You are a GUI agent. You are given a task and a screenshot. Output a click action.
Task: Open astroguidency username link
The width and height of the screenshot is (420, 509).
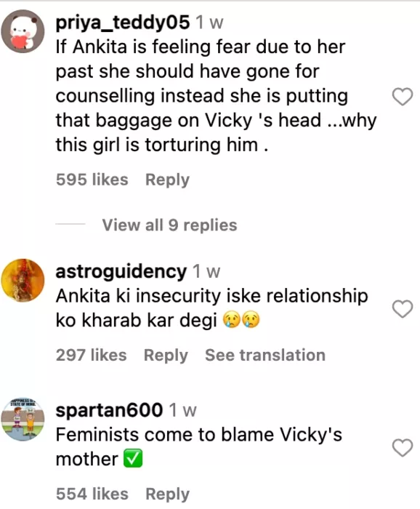121,271
